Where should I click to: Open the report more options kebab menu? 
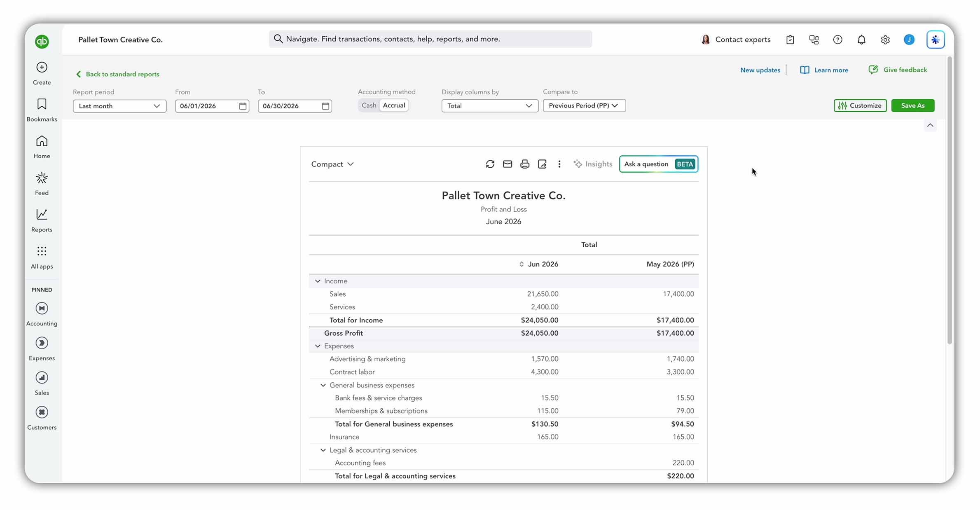coord(559,164)
